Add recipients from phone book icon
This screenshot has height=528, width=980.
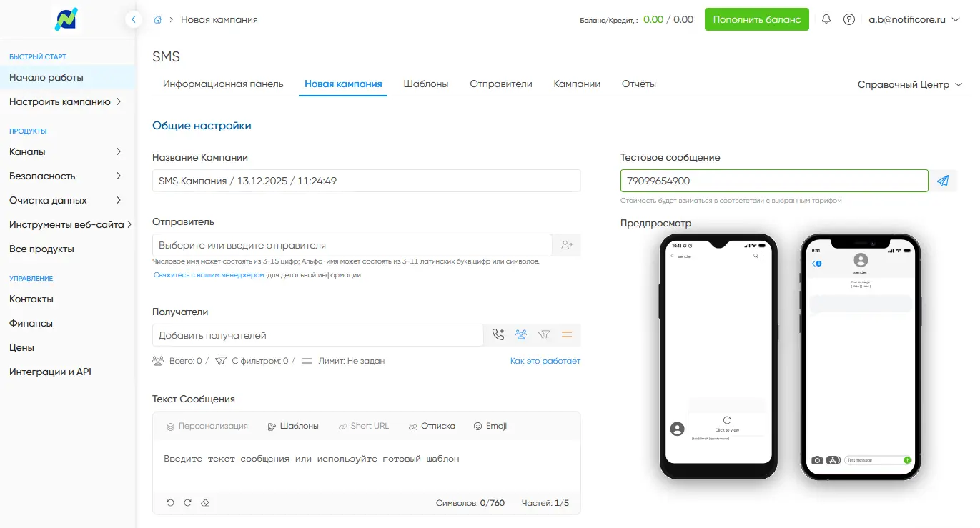(x=498, y=334)
